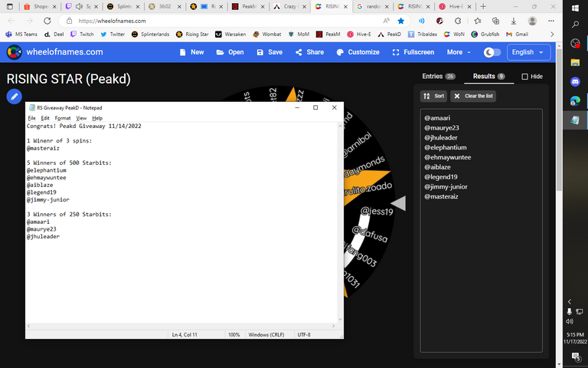This screenshot has height=368, width=588.
Task: Show hidden system tray icons
Action: (570, 301)
